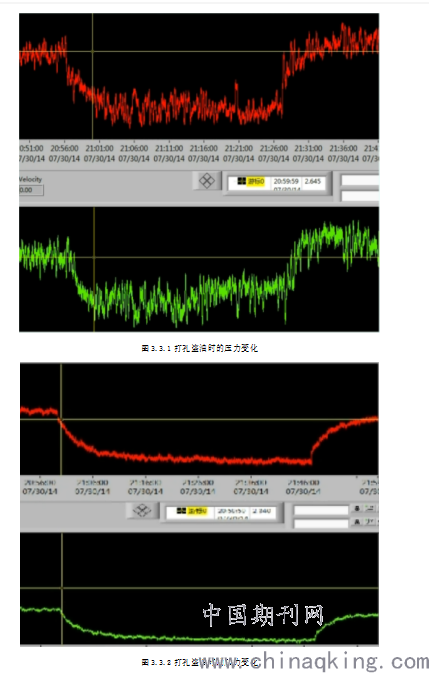This screenshot has width=429, height=673.
Task: Click the autoscale icon beside bottom lock
Action: click(x=369, y=521)
